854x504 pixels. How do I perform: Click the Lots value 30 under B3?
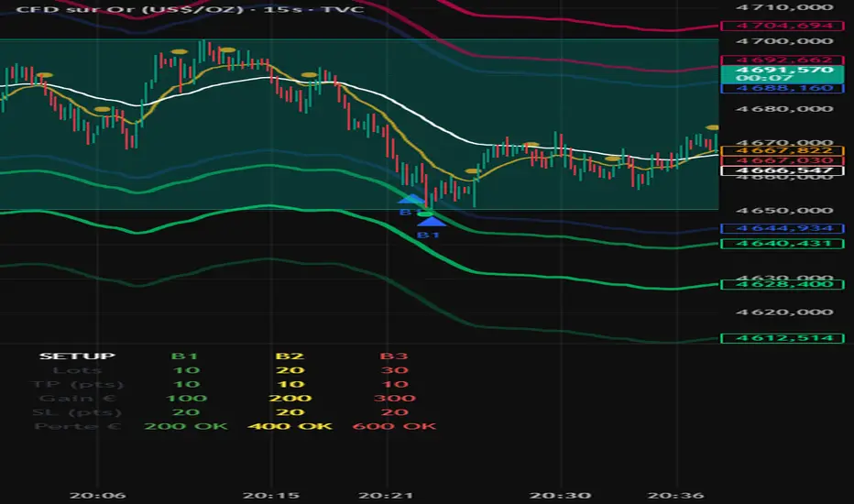click(x=395, y=370)
